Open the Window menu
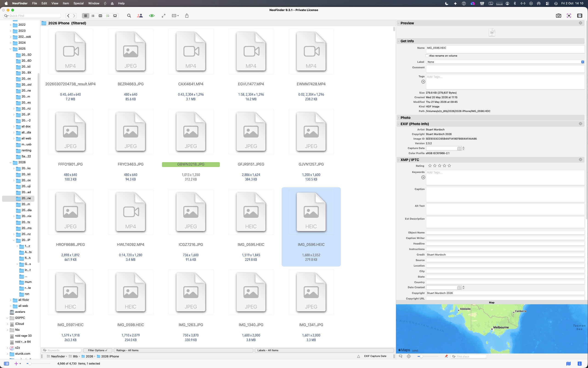 [93, 3]
